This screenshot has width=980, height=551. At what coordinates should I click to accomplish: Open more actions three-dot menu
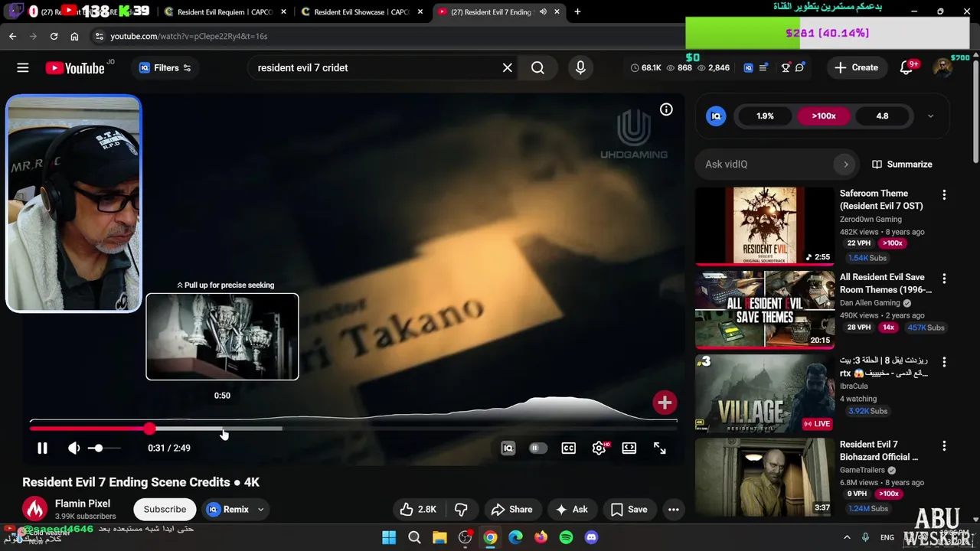pos(674,510)
